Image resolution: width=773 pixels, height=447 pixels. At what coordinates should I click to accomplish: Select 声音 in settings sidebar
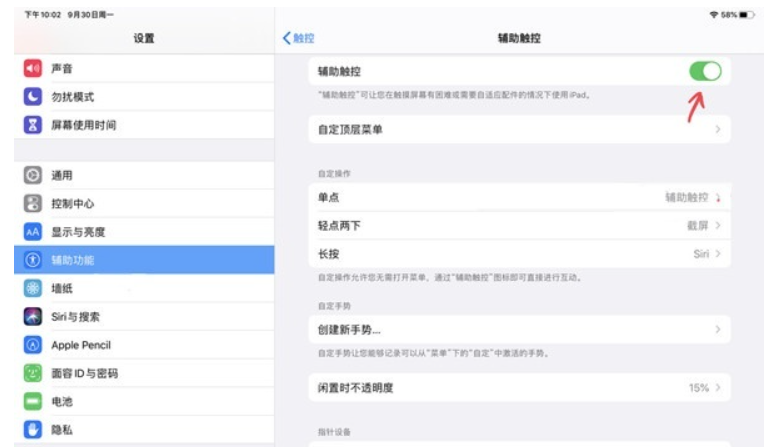144,68
